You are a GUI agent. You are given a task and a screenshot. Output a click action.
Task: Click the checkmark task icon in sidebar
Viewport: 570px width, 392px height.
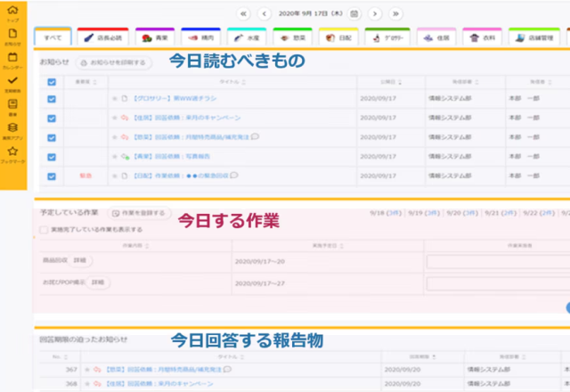click(x=12, y=82)
